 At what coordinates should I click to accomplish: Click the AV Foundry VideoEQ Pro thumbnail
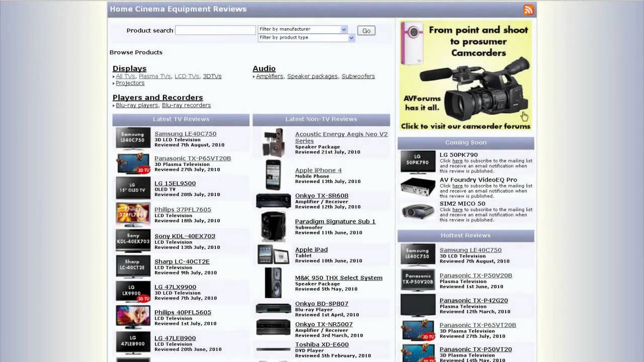click(418, 187)
